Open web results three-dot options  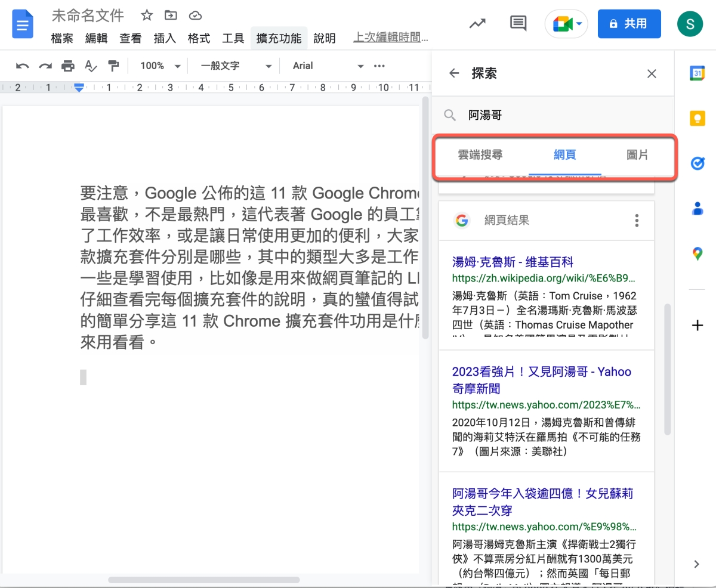(637, 221)
